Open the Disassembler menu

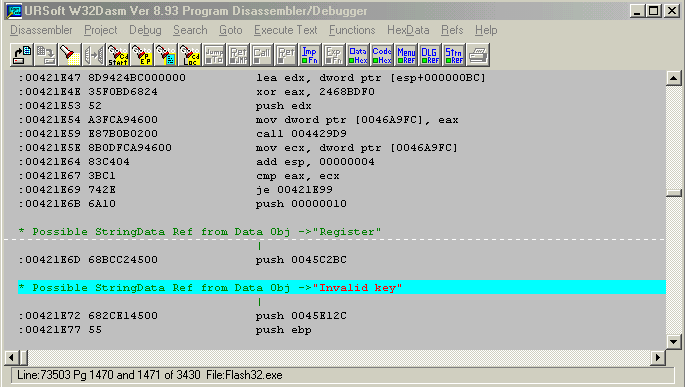coord(41,30)
